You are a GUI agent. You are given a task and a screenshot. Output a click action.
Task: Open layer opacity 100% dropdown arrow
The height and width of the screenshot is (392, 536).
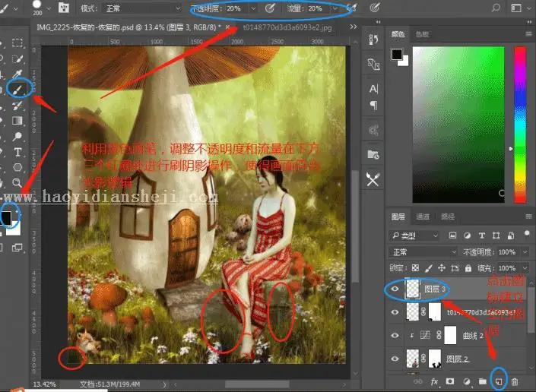coord(525,252)
